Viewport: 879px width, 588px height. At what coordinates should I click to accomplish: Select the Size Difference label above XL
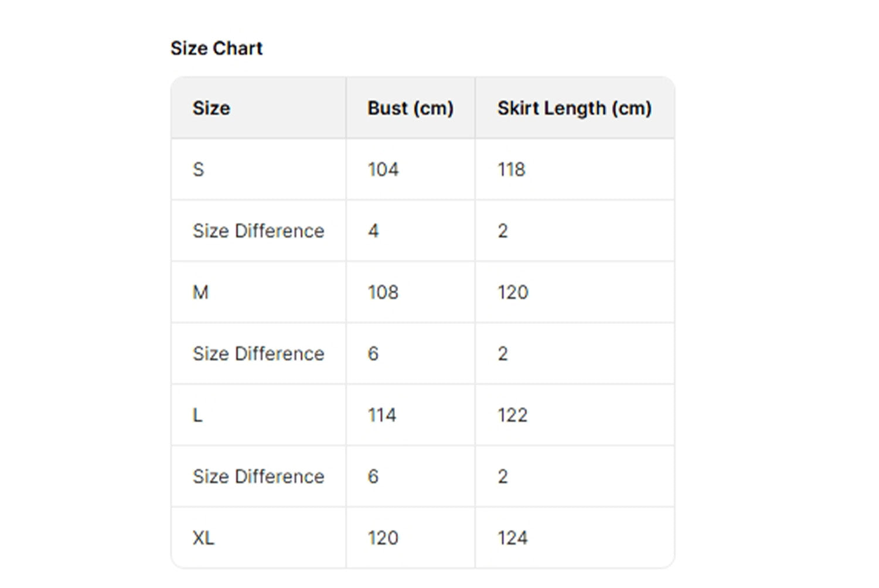click(x=258, y=477)
